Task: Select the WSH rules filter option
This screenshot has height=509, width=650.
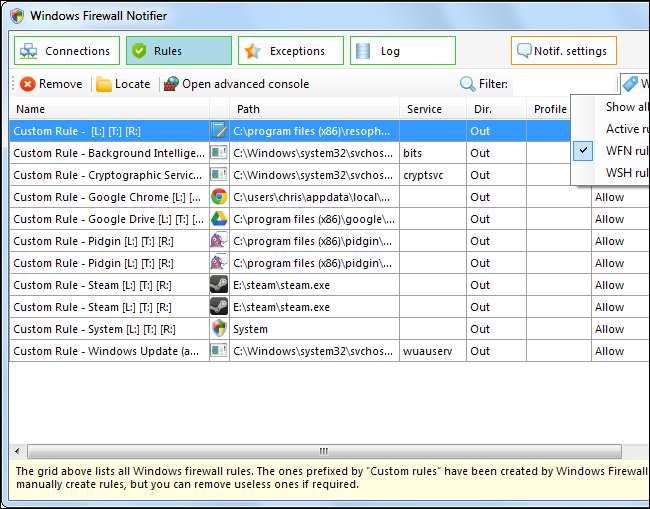Action: [626, 173]
